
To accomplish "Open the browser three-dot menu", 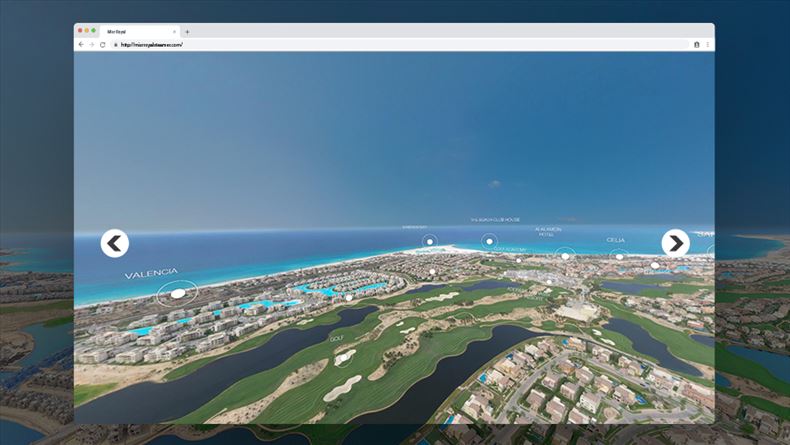I will (707, 44).
